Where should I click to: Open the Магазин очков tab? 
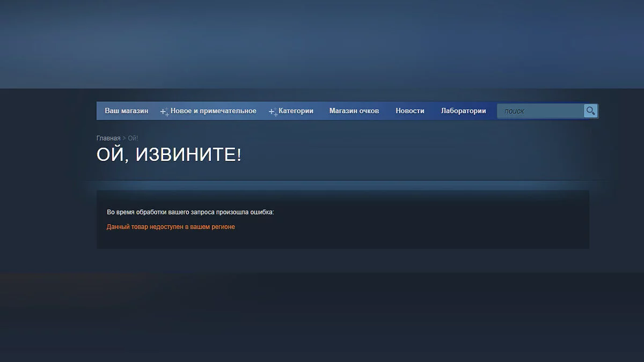354,111
